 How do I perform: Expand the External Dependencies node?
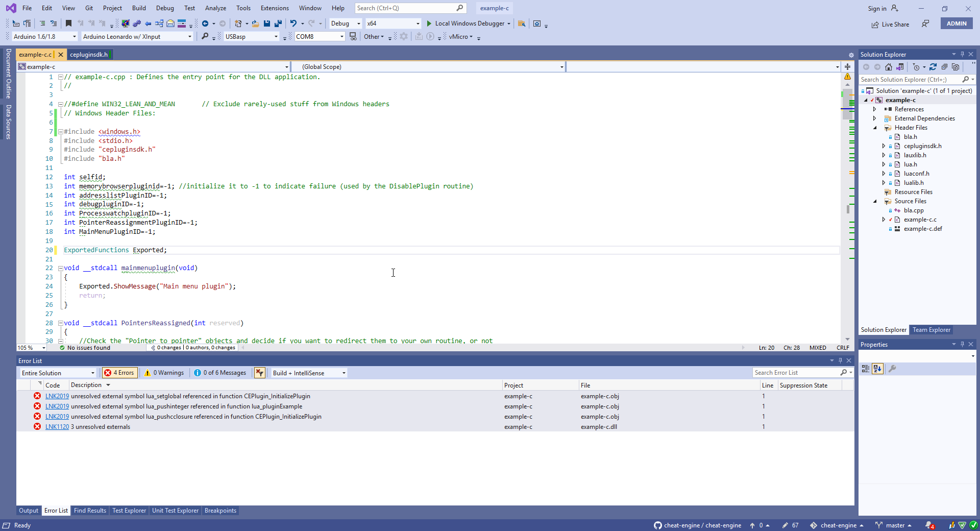pos(874,118)
